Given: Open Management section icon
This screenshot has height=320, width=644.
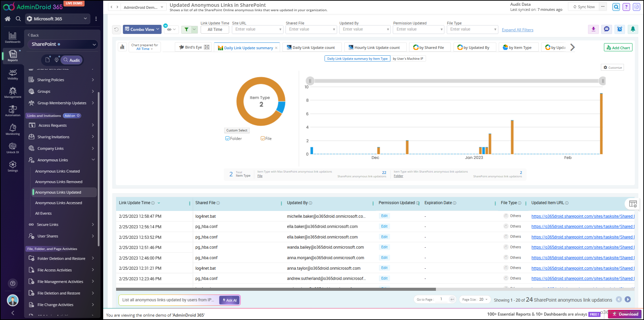Looking at the screenshot, I should (13, 93).
